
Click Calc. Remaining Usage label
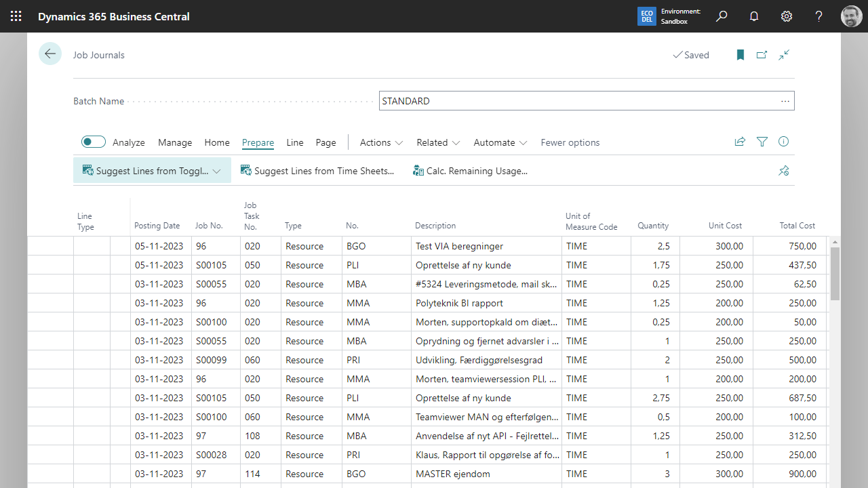point(477,171)
